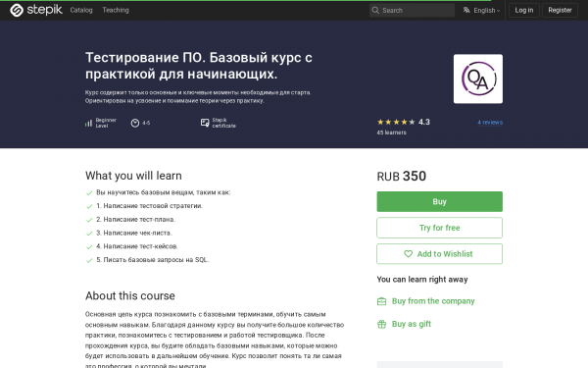This screenshot has width=588, height=368.
Task: Click the Register button
Action: (560, 10)
